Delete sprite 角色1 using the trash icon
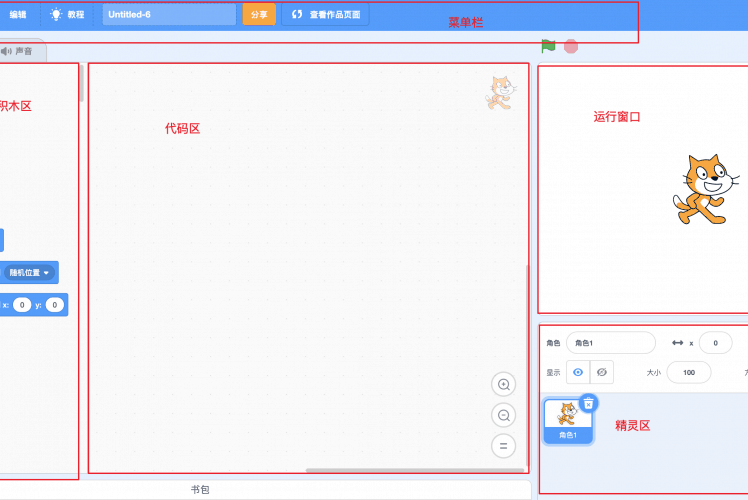The width and height of the screenshot is (748, 500). 588,403
